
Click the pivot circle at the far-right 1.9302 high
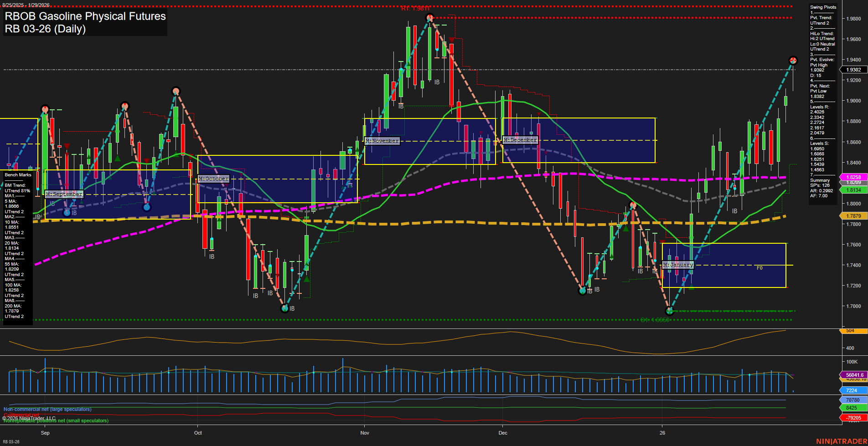(x=792, y=60)
